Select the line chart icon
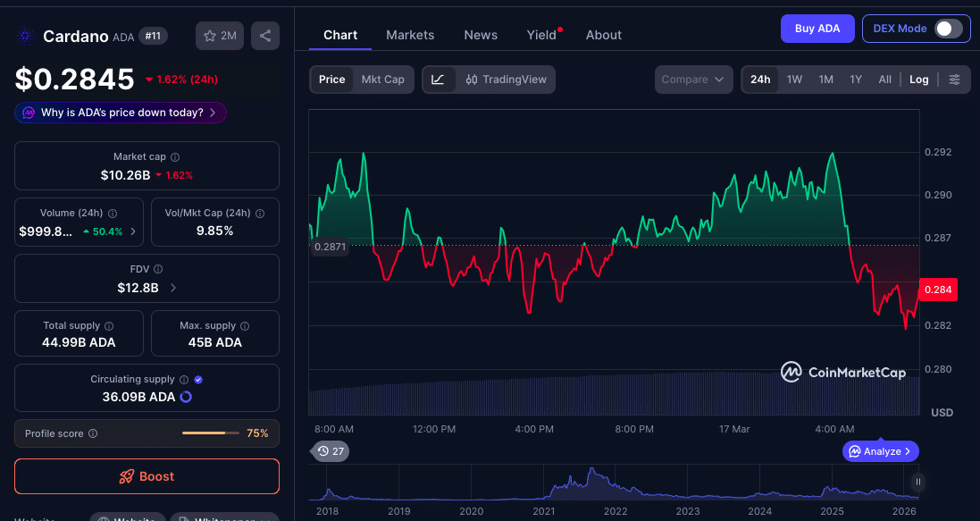Screen dimensions: 980x521 pos(438,80)
